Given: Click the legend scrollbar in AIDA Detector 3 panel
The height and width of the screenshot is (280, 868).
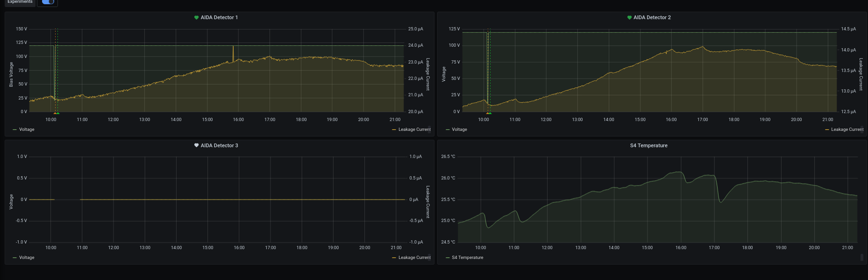Looking at the screenshot, I should point(429,258).
